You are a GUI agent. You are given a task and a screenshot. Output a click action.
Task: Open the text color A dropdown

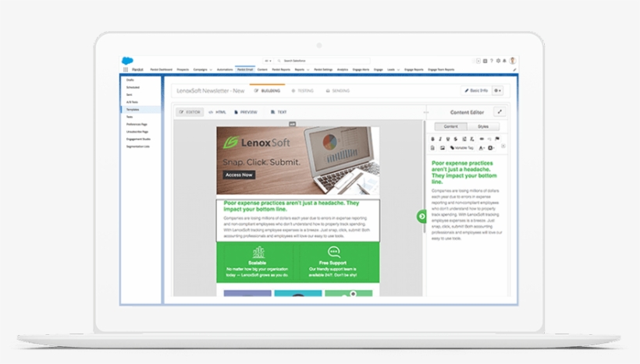coord(482,147)
